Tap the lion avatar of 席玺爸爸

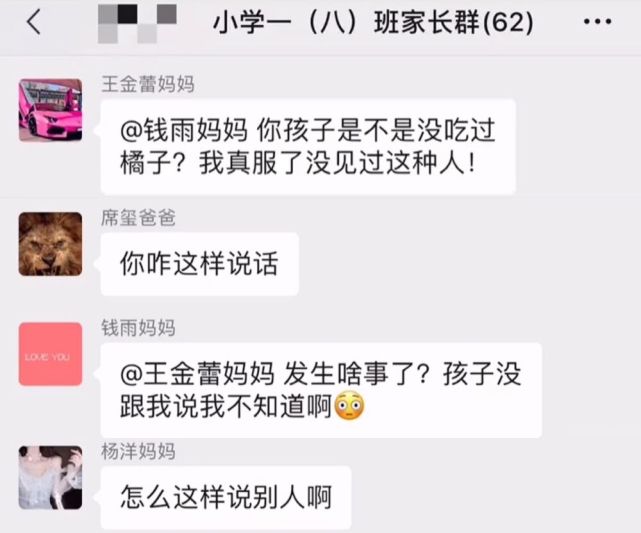coord(50,244)
